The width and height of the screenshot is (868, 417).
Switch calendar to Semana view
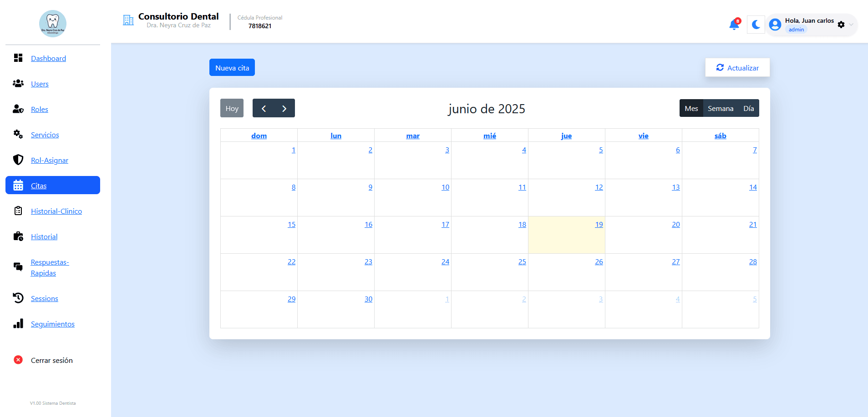tap(720, 108)
